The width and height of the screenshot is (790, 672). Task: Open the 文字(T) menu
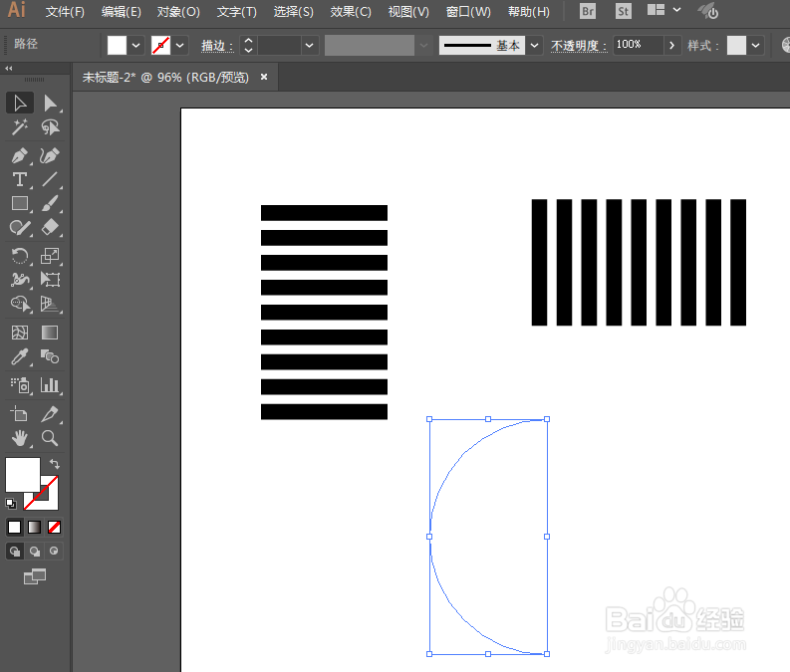[237, 12]
